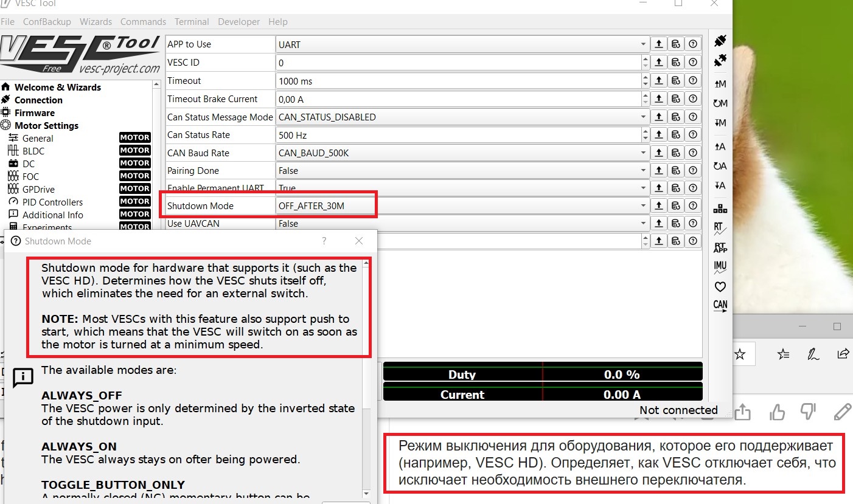Screen dimensions: 853x504
Task: Toggle the heart keep-alive icon
Action: point(720,286)
